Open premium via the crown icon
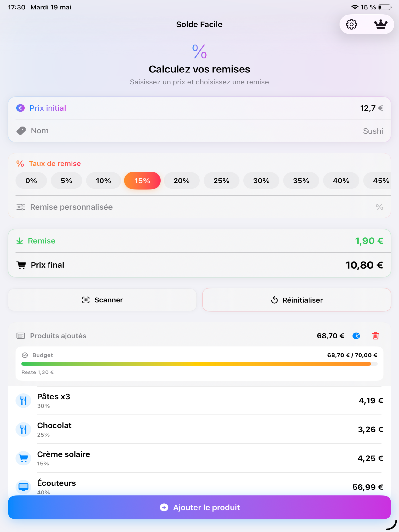The width and height of the screenshot is (399, 532). click(x=381, y=24)
